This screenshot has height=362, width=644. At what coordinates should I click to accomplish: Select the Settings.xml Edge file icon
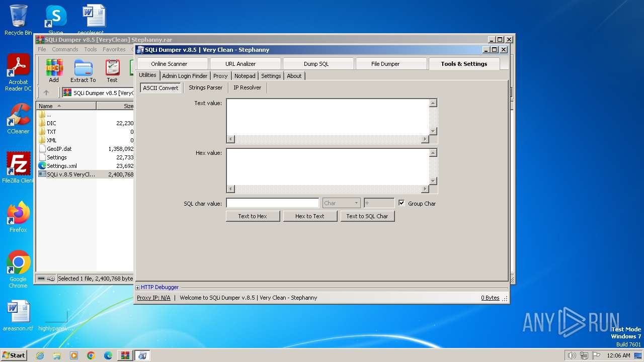pyautogui.click(x=42, y=166)
